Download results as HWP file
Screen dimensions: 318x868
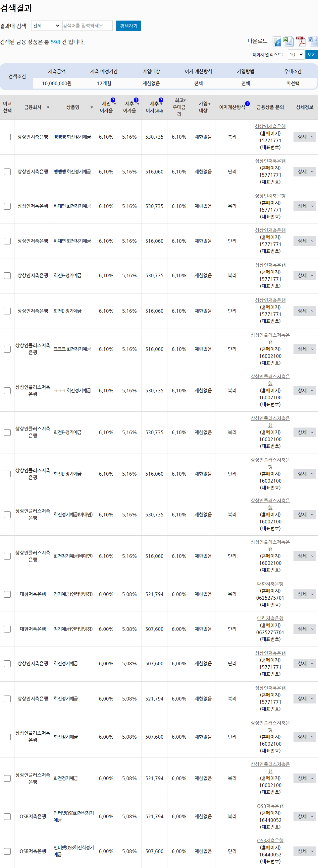tap(277, 41)
